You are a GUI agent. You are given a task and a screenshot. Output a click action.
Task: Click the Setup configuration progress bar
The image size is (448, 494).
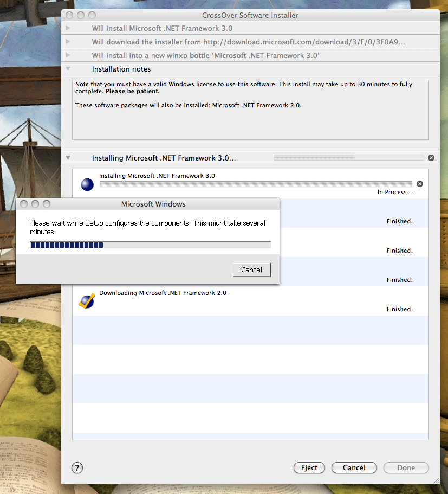(150, 245)
